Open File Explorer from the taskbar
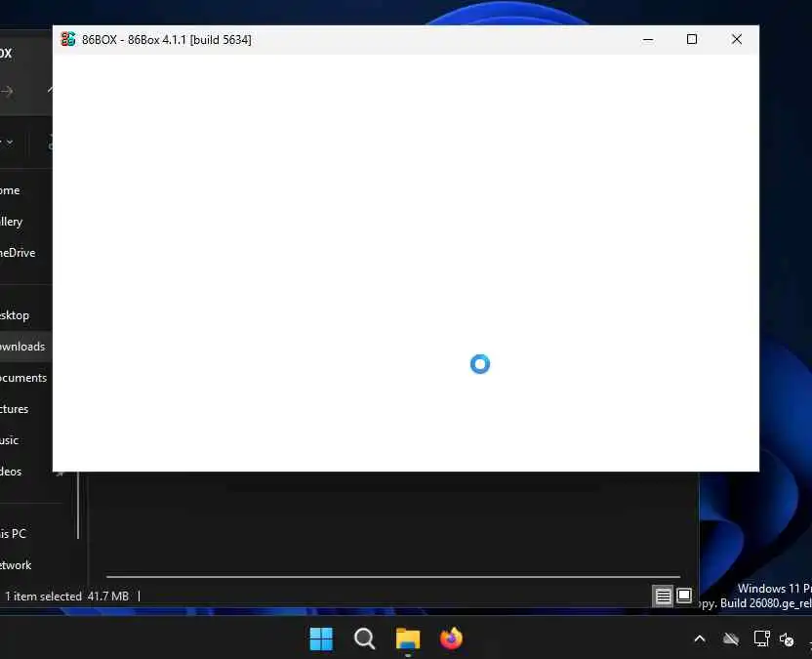Screen dimensions: 812x659 point(408,638)
